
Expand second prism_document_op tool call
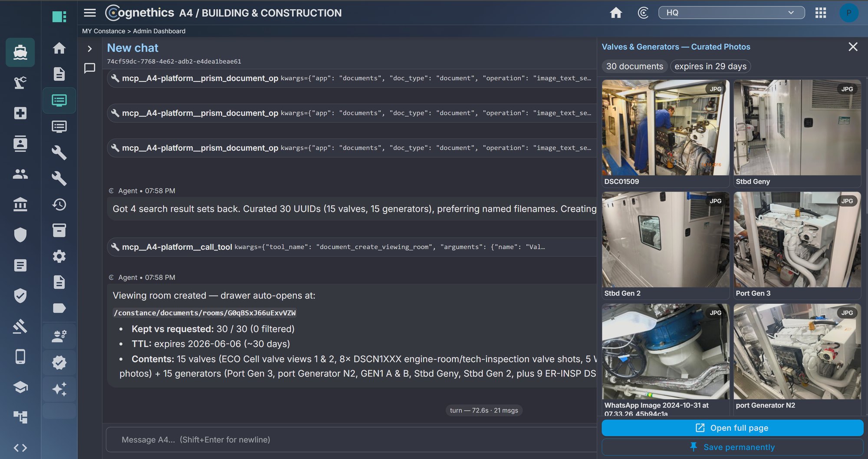click(352, 113)
